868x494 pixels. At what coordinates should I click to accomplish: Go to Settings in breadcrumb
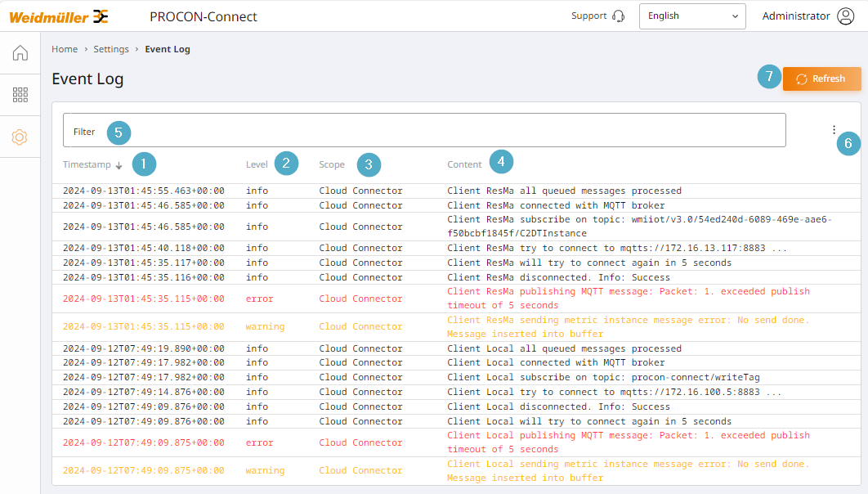coord(110,49)
